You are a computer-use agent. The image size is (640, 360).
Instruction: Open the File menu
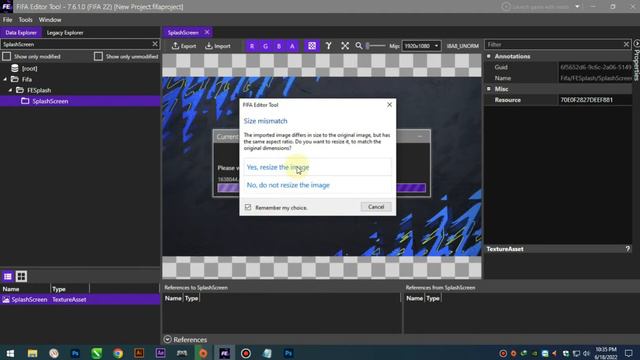click(x=7, y=20)
